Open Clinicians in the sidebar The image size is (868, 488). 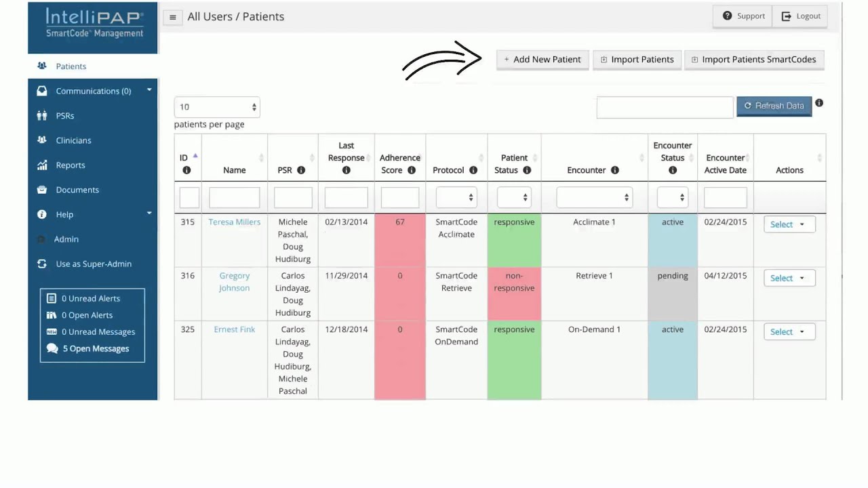point(73,140)
